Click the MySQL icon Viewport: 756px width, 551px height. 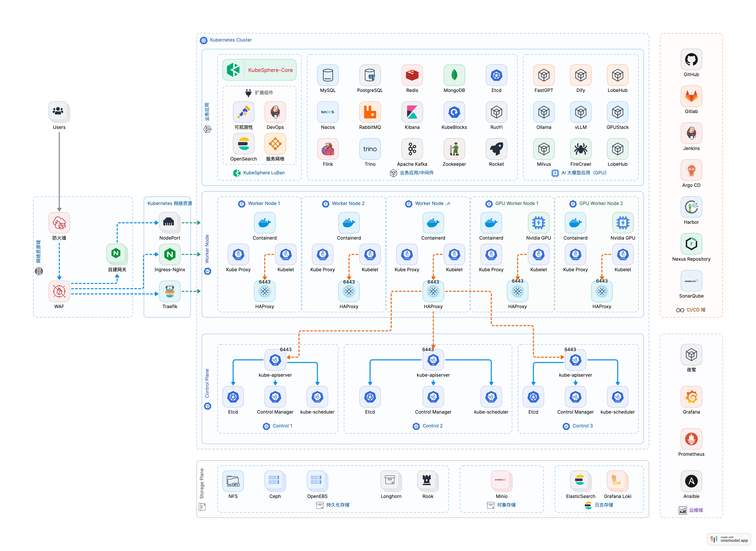coord(328,75)
